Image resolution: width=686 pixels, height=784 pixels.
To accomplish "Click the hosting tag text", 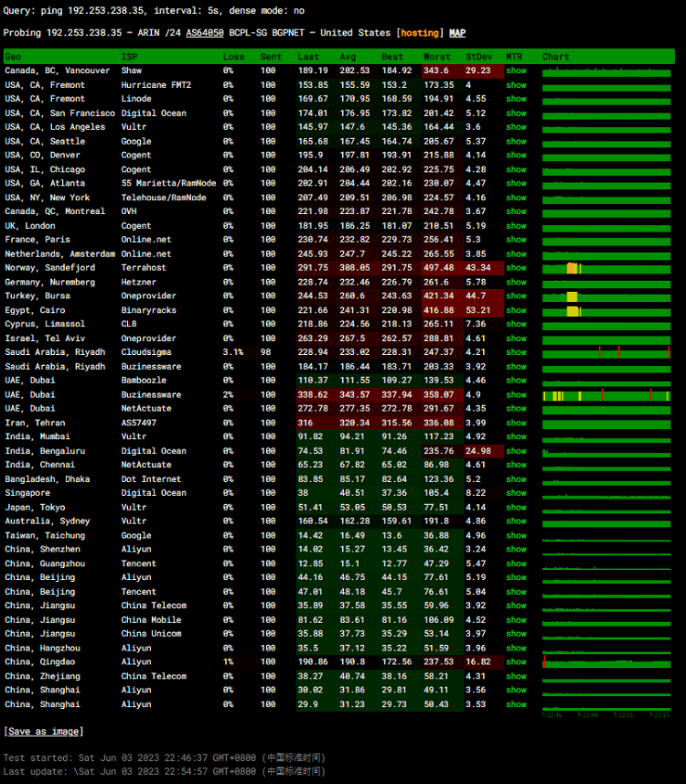I will (x=420, y=33).
